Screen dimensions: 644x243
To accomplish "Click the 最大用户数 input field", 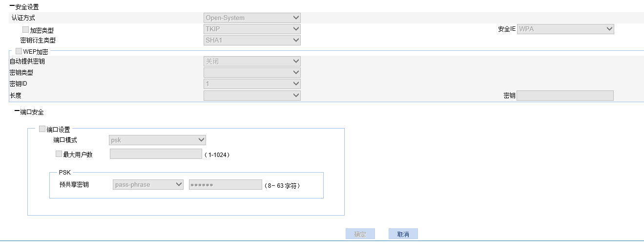I will [x=156, y=155].
